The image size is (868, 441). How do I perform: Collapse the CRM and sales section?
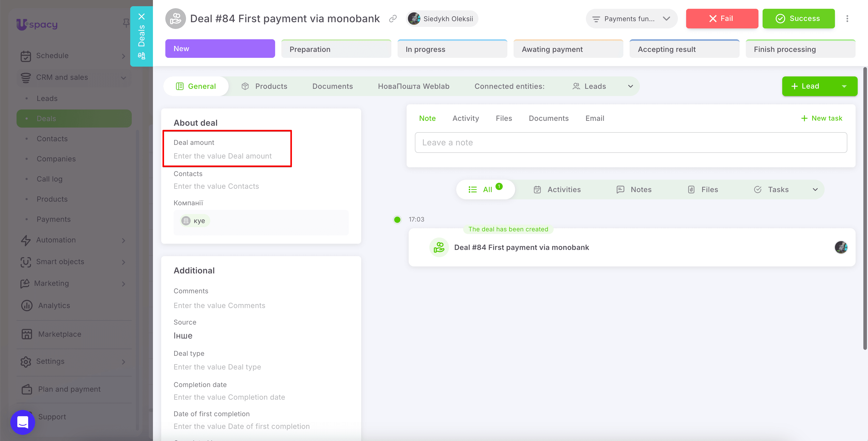click(x=124, y=78)
